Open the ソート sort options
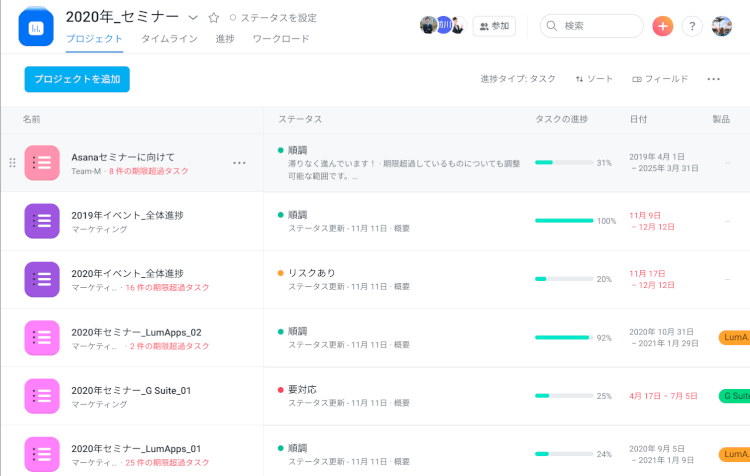 tap(594, 79)
